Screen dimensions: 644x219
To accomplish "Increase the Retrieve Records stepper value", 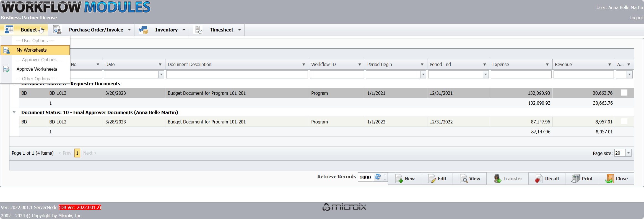I will pos(385,175).
